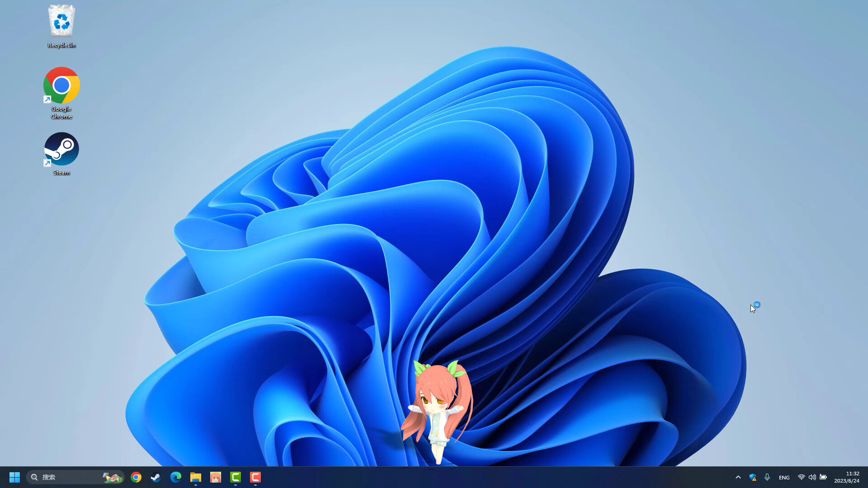Toggle Wi-Fi via the network tray icon
Screen dimensions: 868x488
801,477
